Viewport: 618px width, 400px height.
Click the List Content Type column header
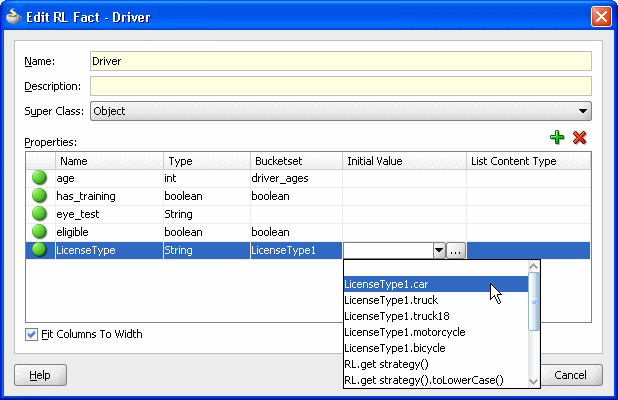529,161
